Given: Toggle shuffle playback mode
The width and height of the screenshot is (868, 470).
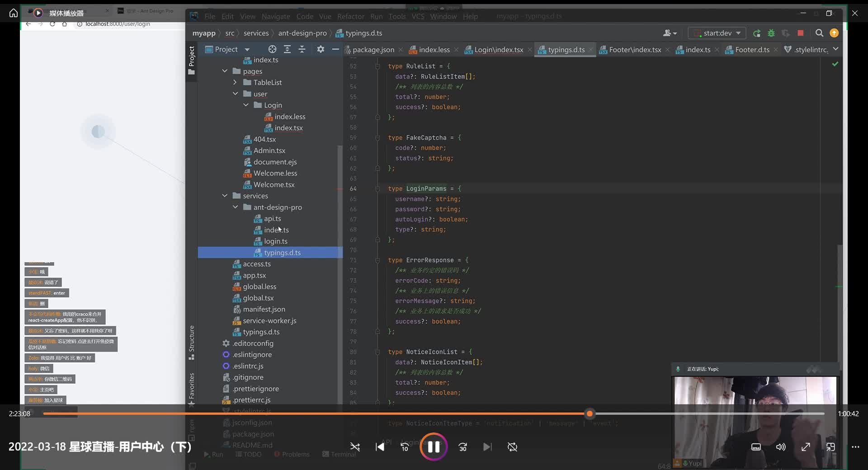Looking at the screenshot, I should 355,447.
